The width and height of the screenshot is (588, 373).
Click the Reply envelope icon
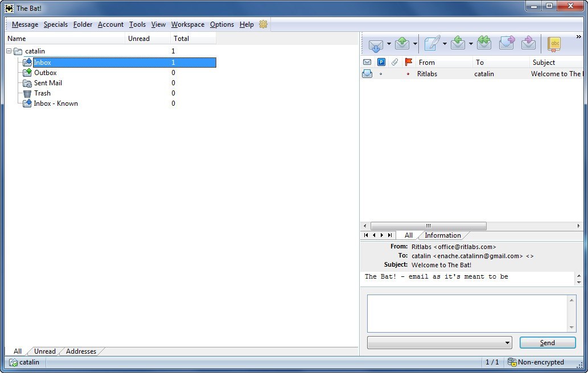pyautogui.click(x=458, y=44)
